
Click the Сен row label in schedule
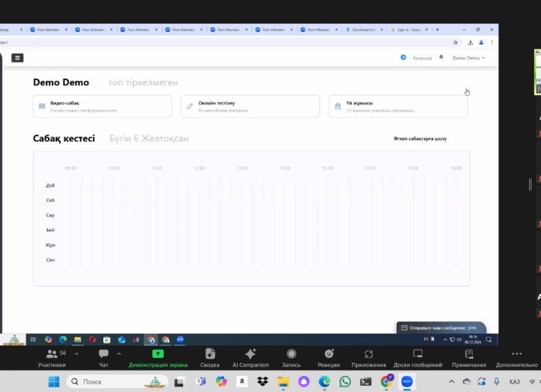(50, 260)
